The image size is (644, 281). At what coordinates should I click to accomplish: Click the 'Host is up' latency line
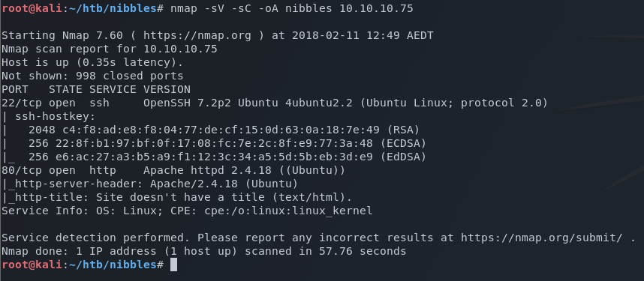tap(92, 63)
